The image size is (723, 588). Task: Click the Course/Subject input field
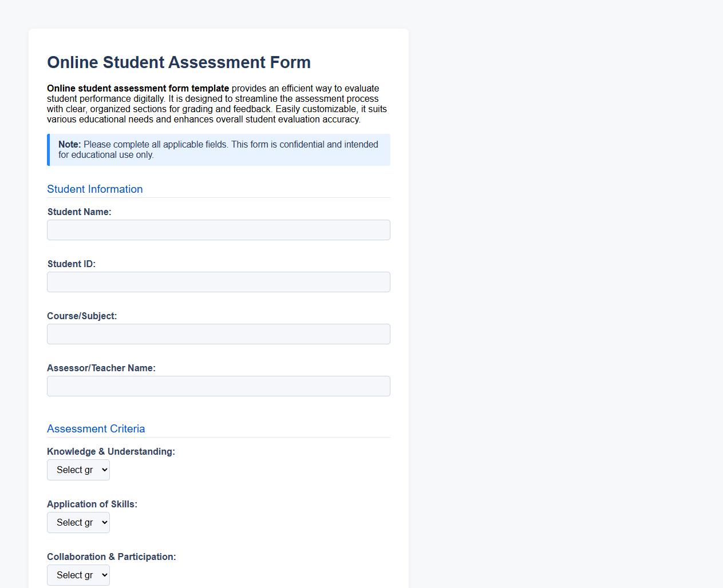point(218,334)
